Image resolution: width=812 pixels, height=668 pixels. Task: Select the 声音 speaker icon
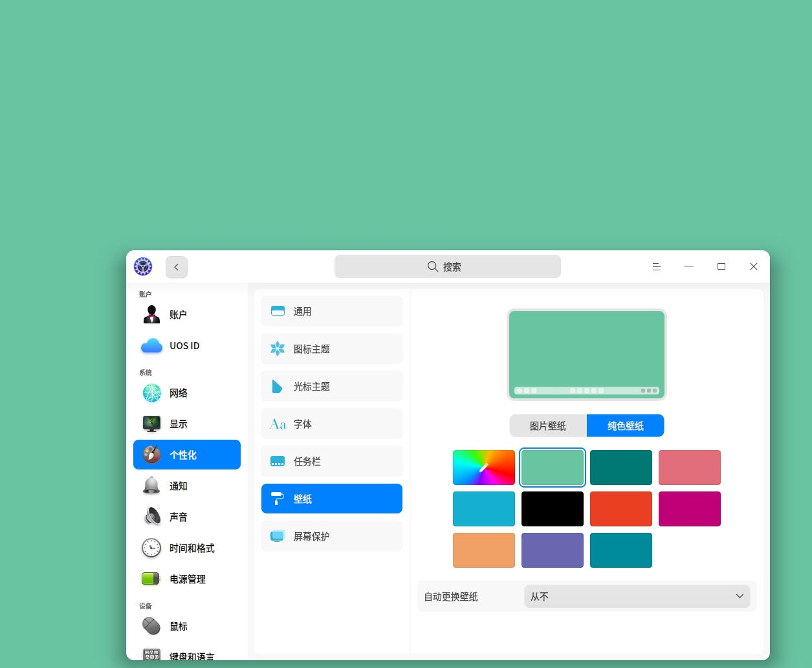[152, 517]
